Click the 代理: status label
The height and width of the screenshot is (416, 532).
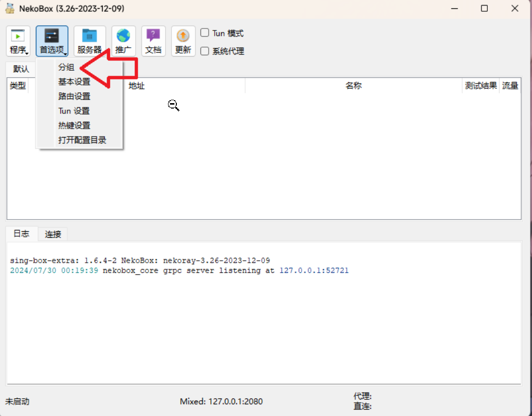point(363,396)
